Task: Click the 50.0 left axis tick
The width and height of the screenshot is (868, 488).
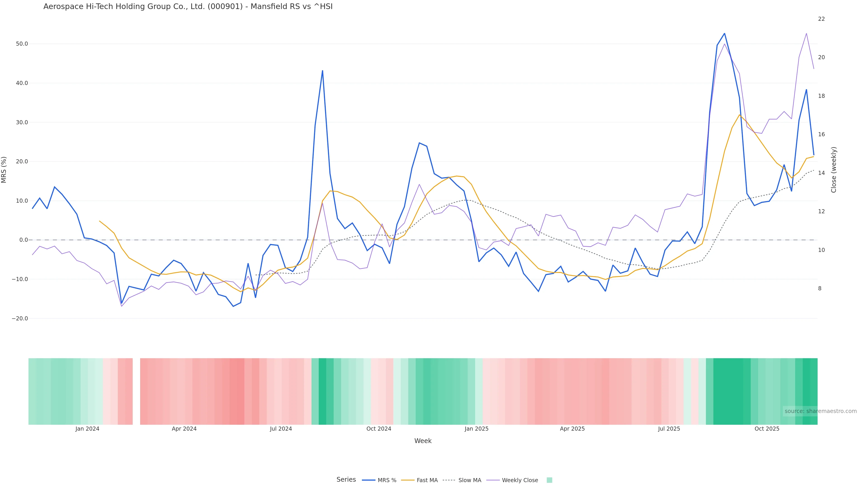Action: click(22, 44)
